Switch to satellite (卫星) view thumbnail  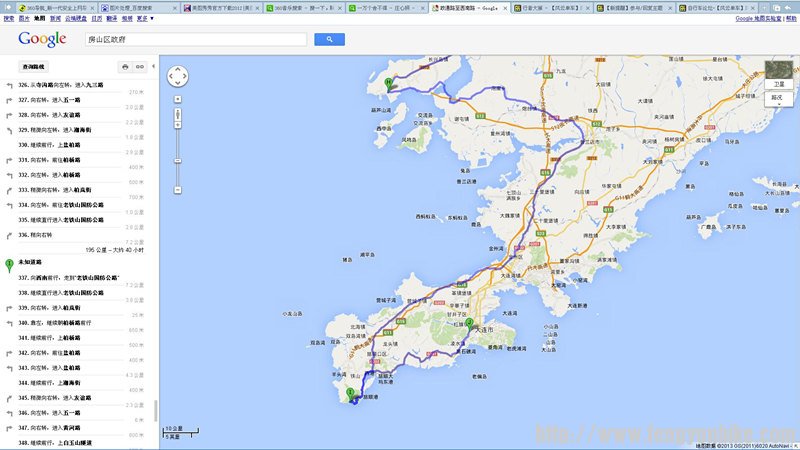point(776,73)
